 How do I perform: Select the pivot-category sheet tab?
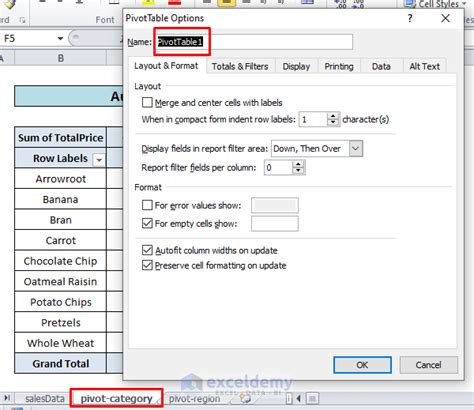coord(116,399)
